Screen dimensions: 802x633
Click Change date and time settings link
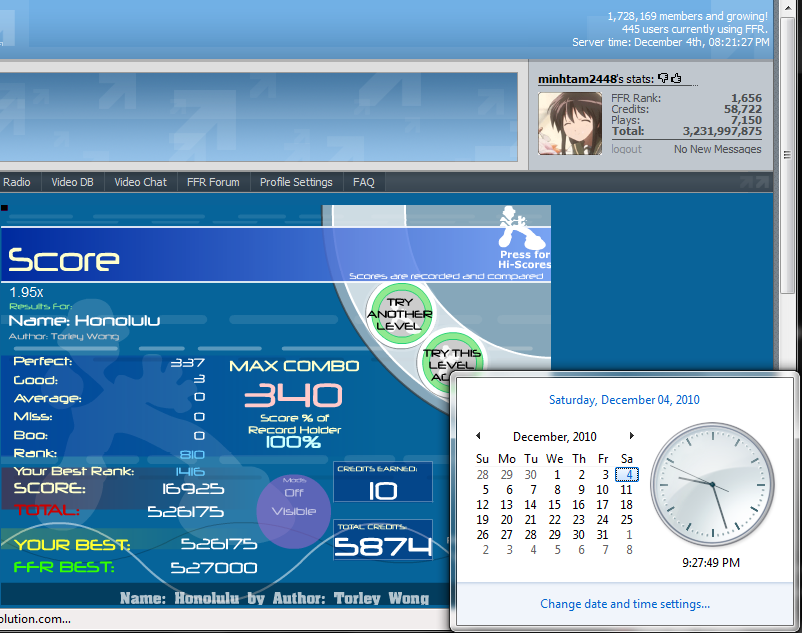625,604
